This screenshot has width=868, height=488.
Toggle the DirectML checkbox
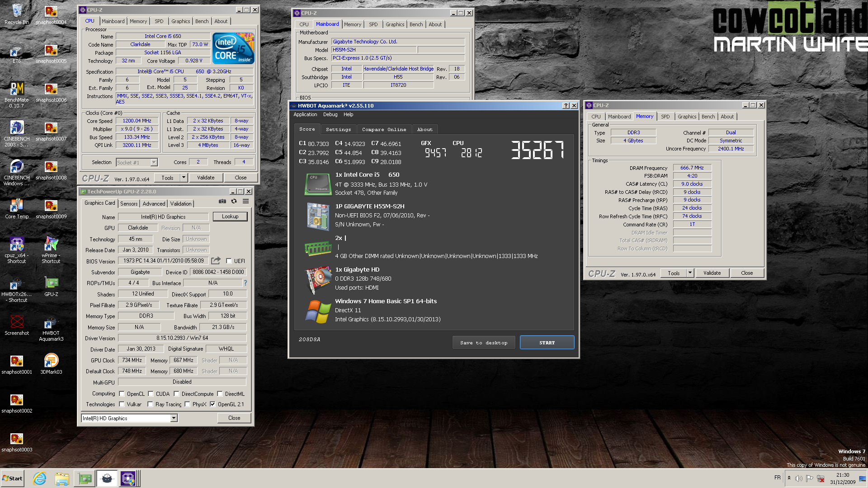click(x=220, y=394)
